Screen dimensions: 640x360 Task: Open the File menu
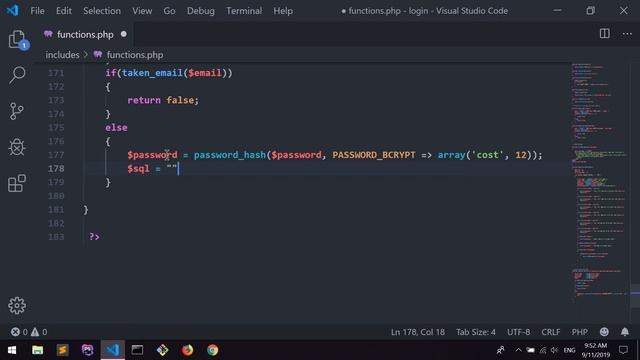click(38, 11)
